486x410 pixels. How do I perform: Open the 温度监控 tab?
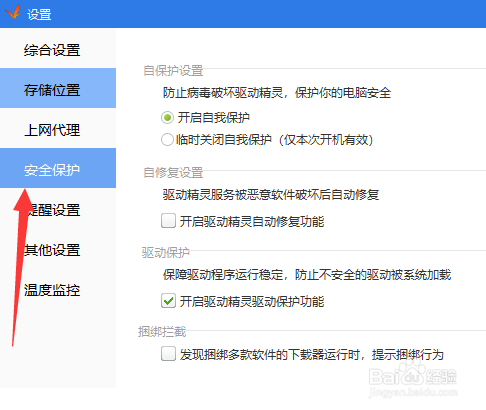pos(58,288)
